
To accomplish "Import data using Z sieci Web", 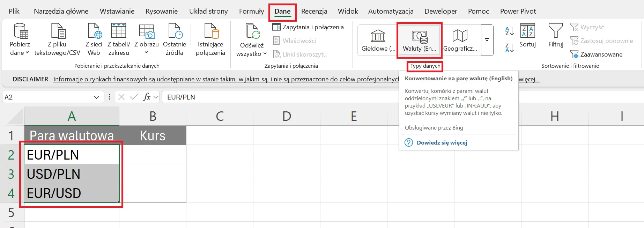I will coord(94,31).
